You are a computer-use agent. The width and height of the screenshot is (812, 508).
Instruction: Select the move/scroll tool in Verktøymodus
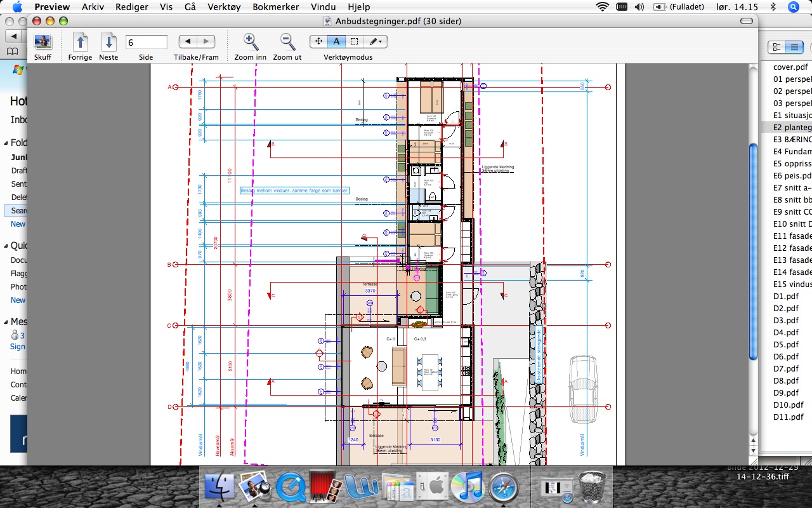[318, 41]
